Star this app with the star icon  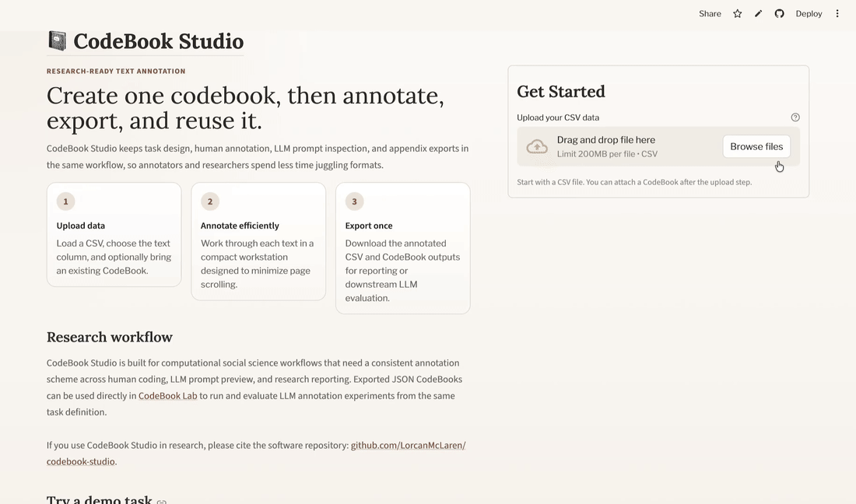click(x=738, y=14)
